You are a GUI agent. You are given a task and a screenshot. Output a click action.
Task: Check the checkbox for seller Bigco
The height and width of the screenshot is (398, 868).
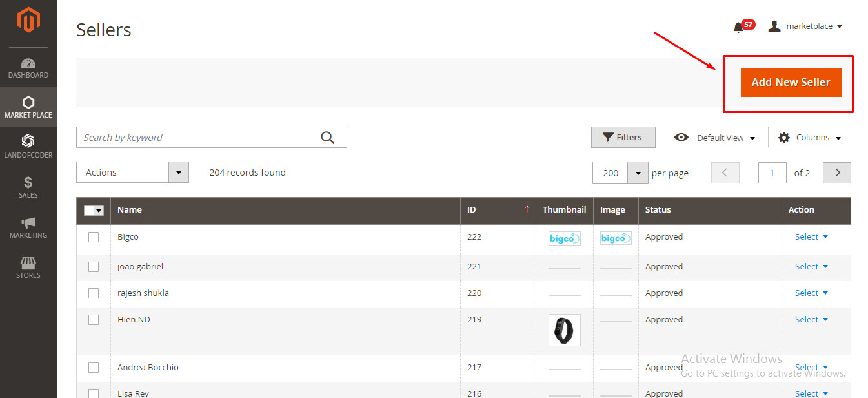[x=94, y=237]
